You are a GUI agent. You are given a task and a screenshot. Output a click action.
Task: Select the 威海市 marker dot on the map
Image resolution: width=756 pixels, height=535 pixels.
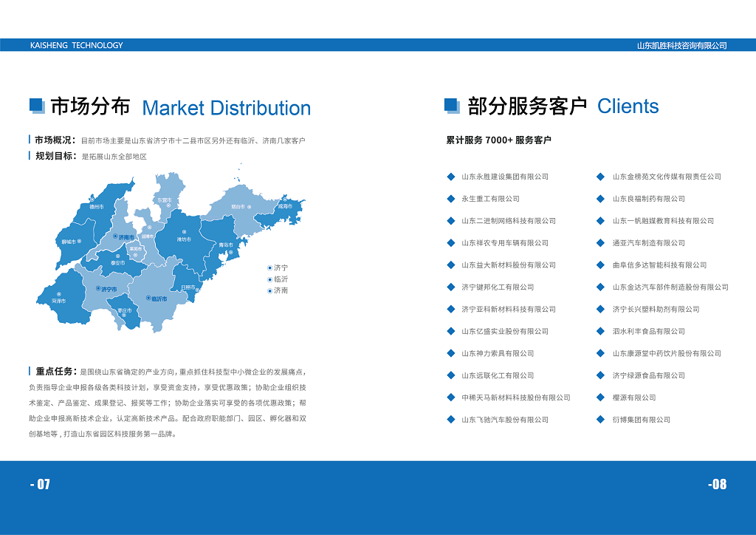tap(283, 200)
